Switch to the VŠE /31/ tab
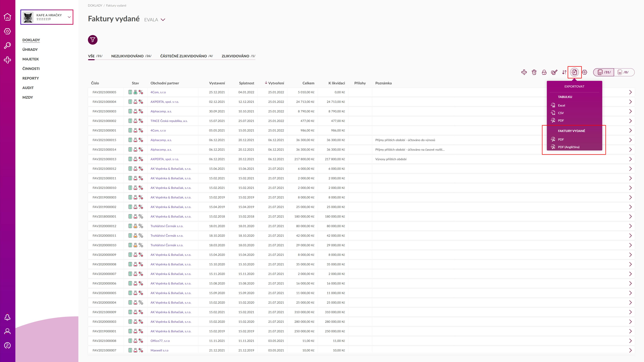 tap(95, 56)
